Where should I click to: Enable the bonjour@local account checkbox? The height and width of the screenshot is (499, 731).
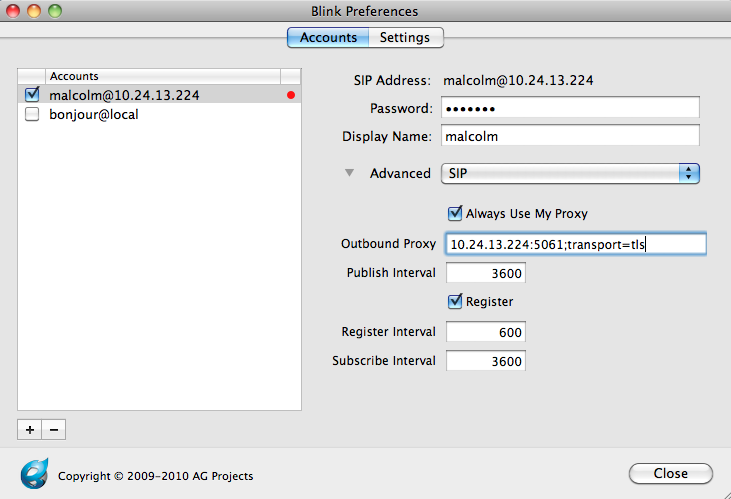32,114
